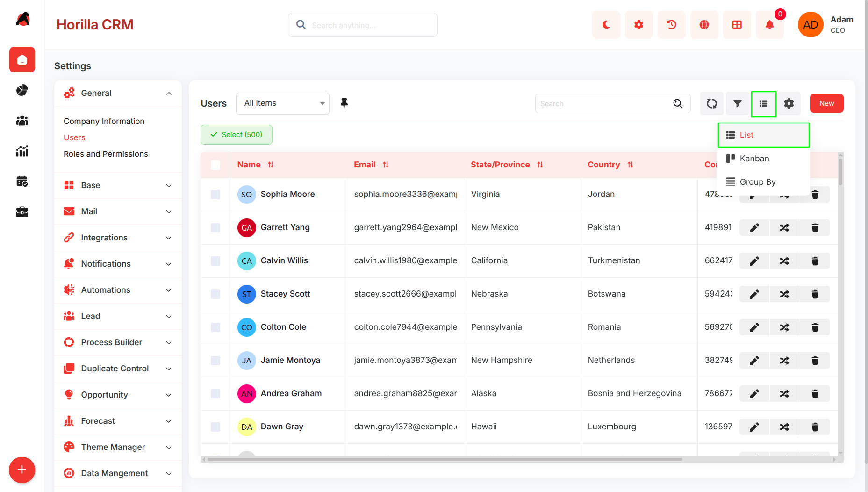Click the home icon in left sidebar
Viewport: 868px width, 492px height.
point(22,59)
